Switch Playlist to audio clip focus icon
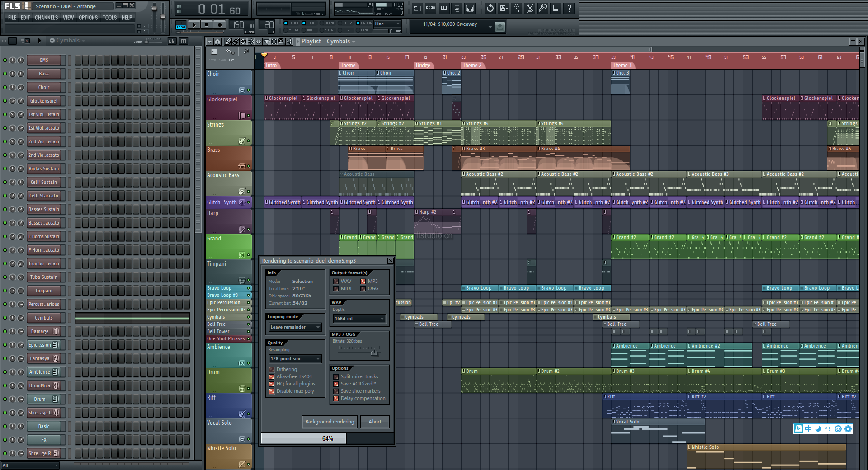The image size is (868, 470). (x=214, y=52)
